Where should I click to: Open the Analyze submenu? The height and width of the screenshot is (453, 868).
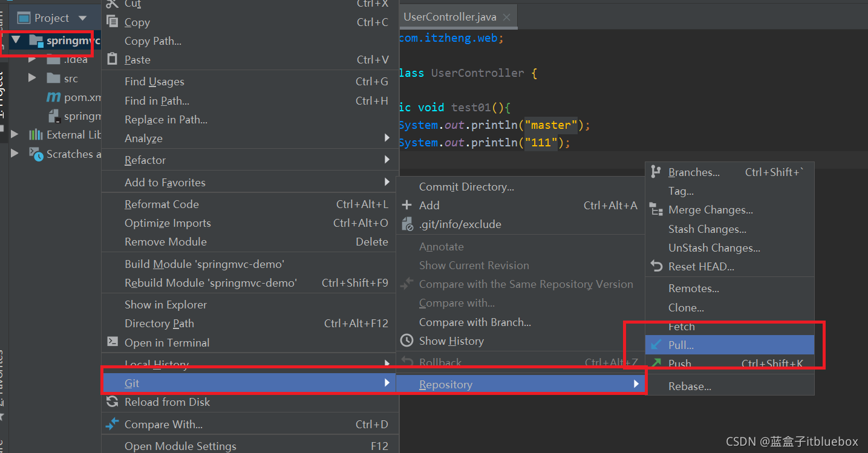tap(250, 139)
